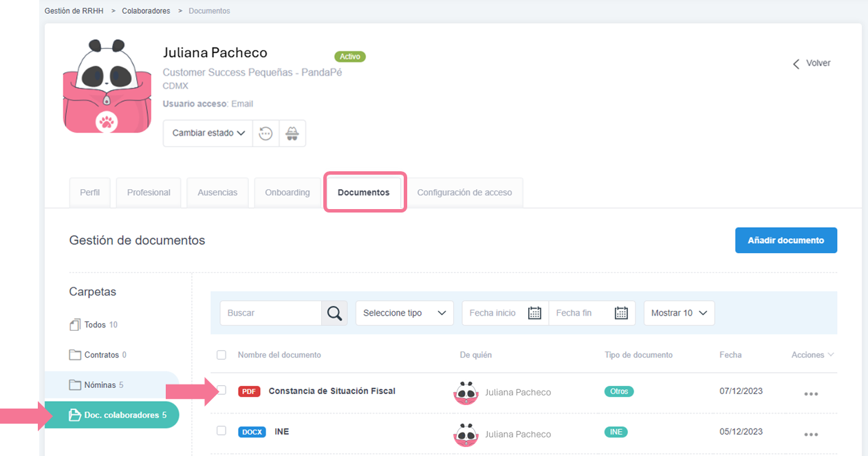
Task: Click the incognito impersonate user icon
Action: pos(292,133)
